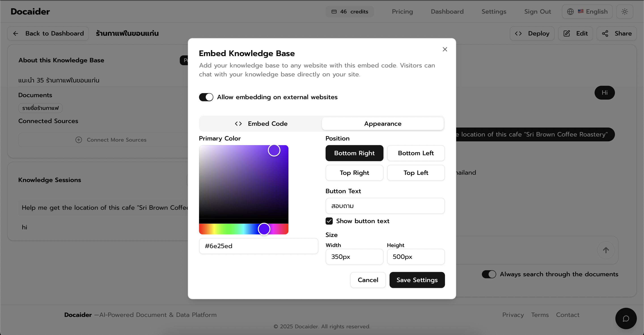This screenshot has height=335, width=644.
Task: Open the English language selector
Action: [587, 11]
